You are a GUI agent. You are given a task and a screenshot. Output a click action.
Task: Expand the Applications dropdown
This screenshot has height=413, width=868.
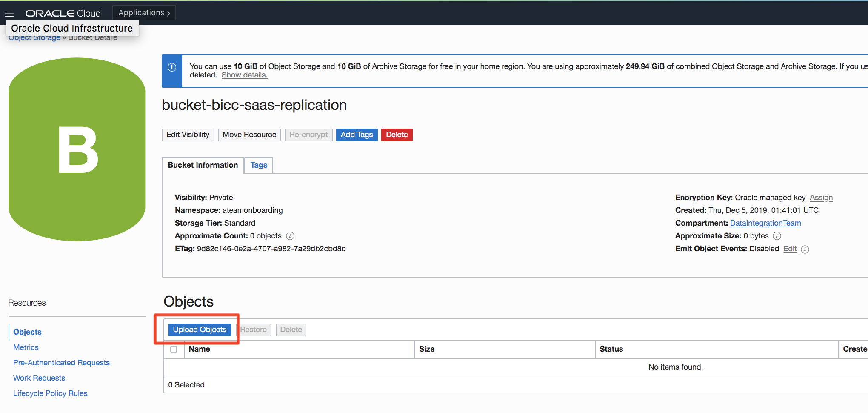click(x=144, y=13)
